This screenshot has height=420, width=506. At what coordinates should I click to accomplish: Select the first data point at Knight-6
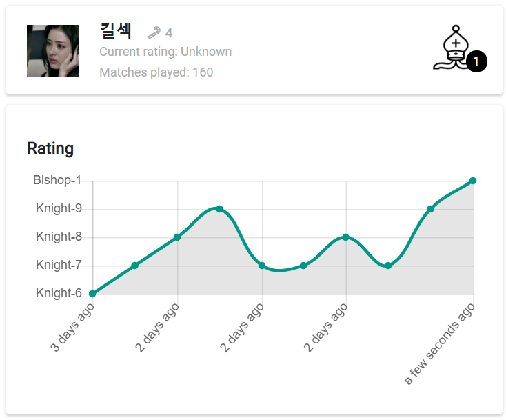92,294
